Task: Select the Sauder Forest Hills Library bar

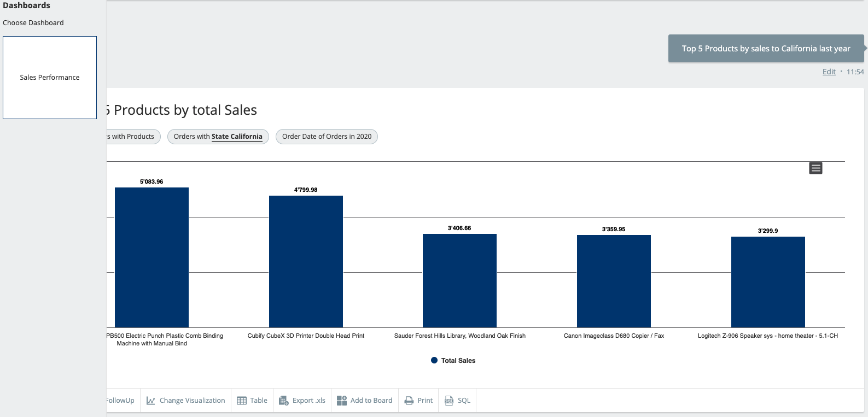Action: pyautogui.click(x=459, y=280)
